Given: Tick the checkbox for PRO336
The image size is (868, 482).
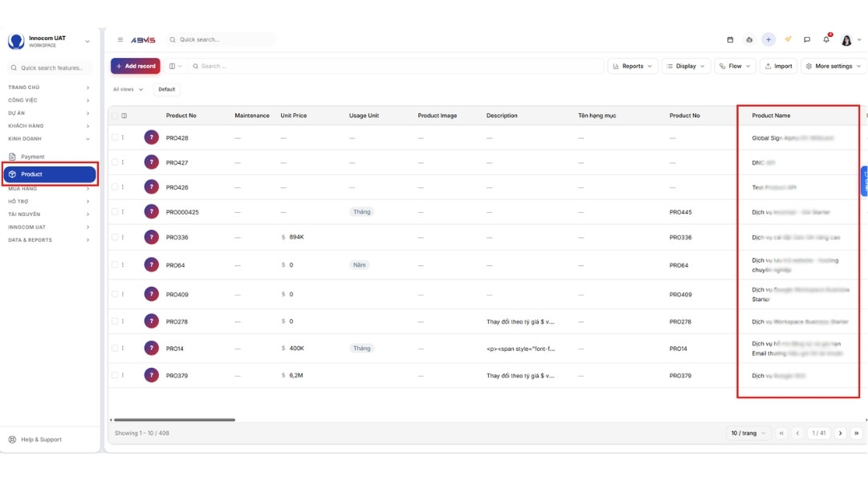Looking at the screenshot, I should pos(115,237).
